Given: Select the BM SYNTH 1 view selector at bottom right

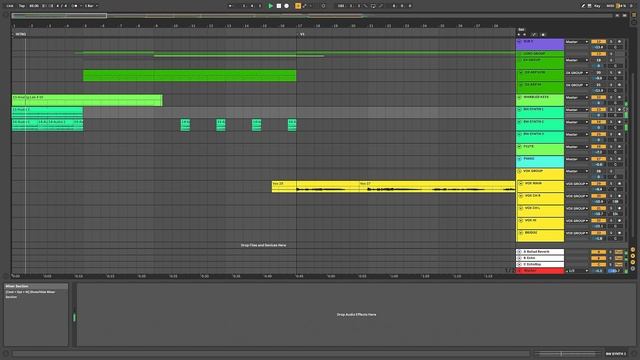Looking at the screenshot, I should 616,354.
